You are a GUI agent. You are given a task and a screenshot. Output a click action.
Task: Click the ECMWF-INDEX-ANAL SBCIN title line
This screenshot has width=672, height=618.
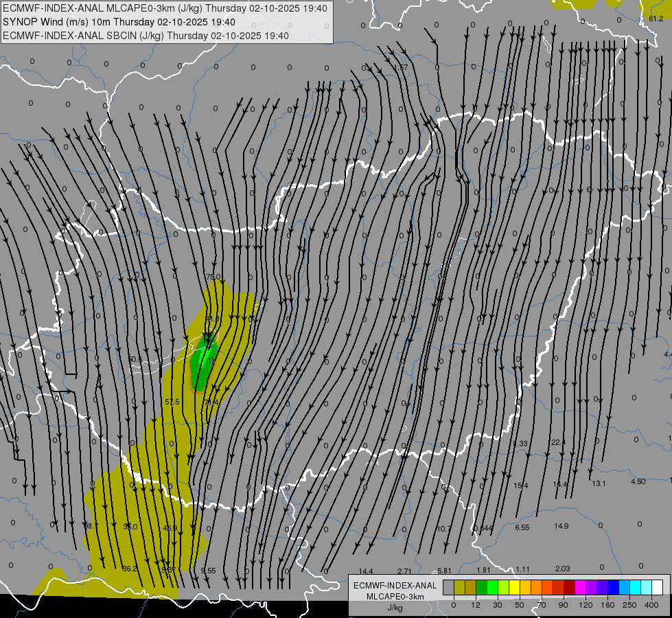(x=146, y=36)
